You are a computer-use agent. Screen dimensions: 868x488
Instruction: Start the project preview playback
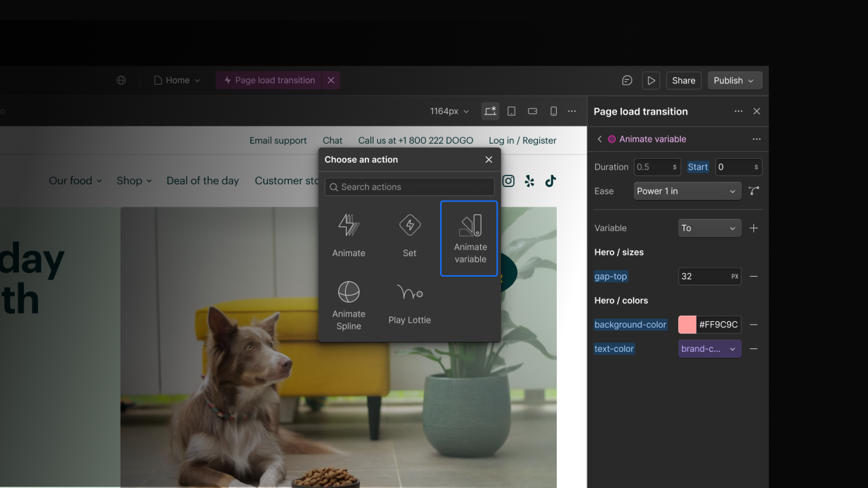tap(651, 80)
